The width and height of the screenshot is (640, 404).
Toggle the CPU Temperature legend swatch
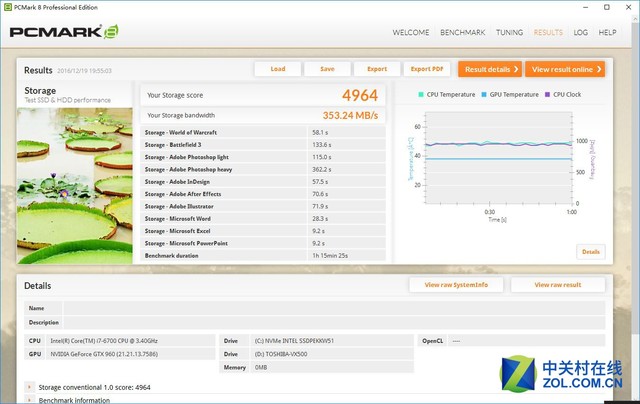tap(421, 94)
